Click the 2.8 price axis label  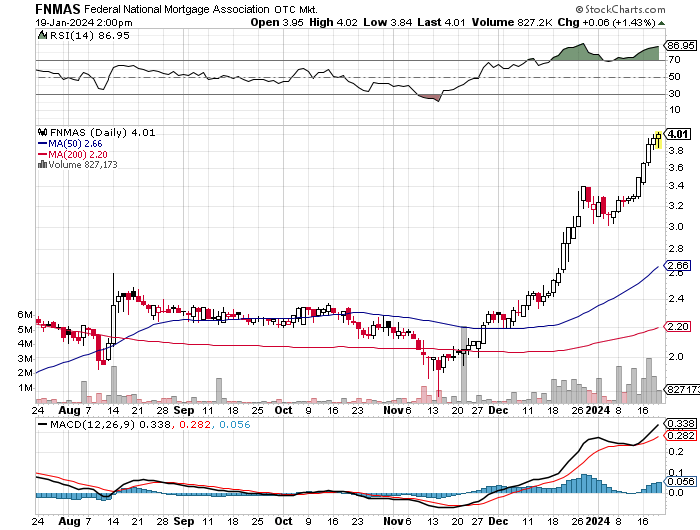(676, 249)
